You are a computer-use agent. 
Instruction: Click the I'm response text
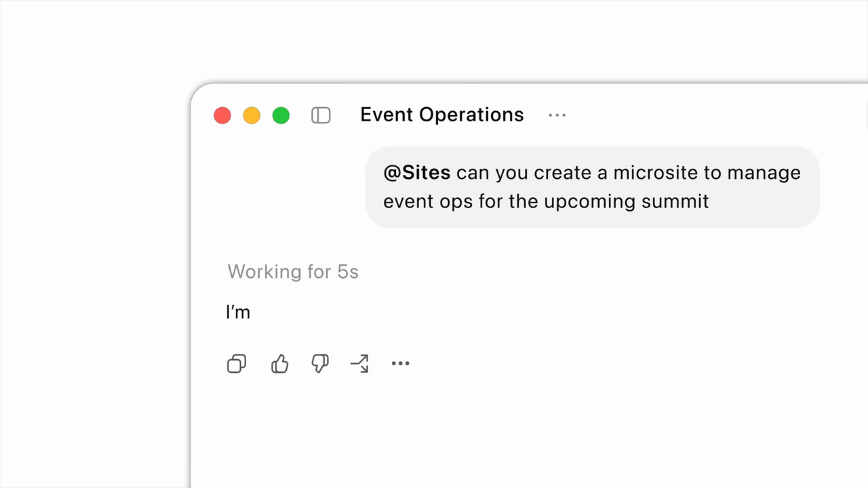[x=238, y=312]
